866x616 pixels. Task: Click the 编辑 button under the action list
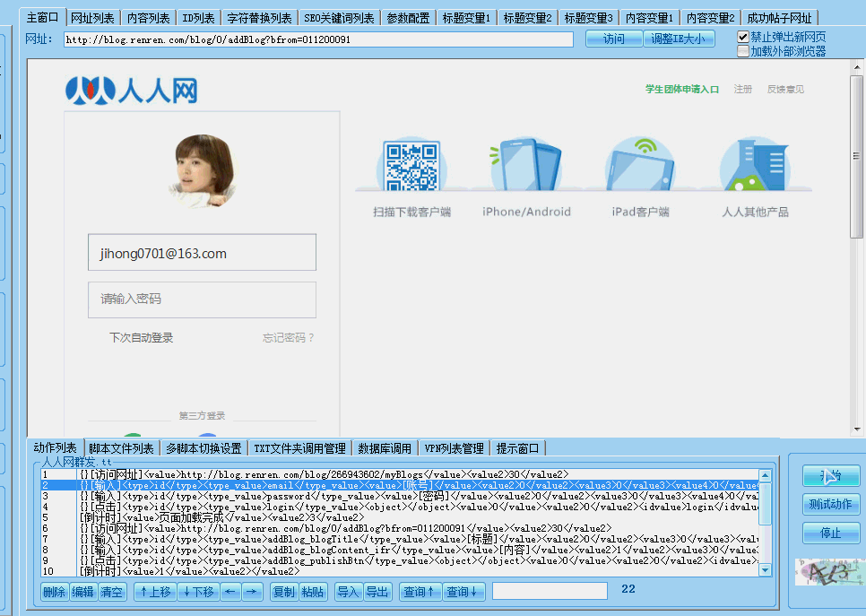click(82, 592)
